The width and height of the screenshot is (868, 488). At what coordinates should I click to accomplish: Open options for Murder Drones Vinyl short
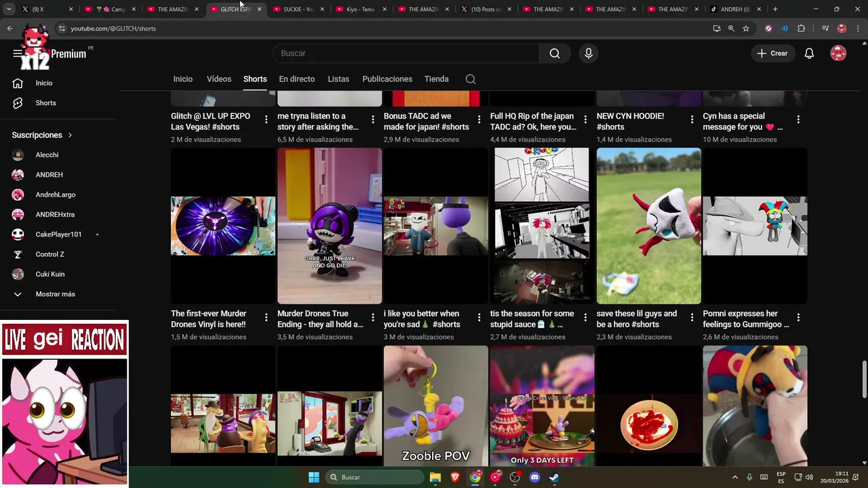tap(266, 317)
